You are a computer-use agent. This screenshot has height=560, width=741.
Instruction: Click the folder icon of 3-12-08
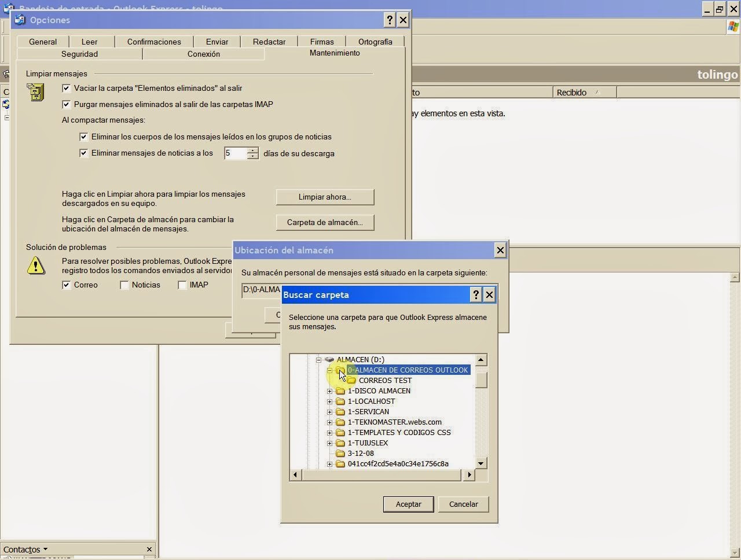(340, 453)
